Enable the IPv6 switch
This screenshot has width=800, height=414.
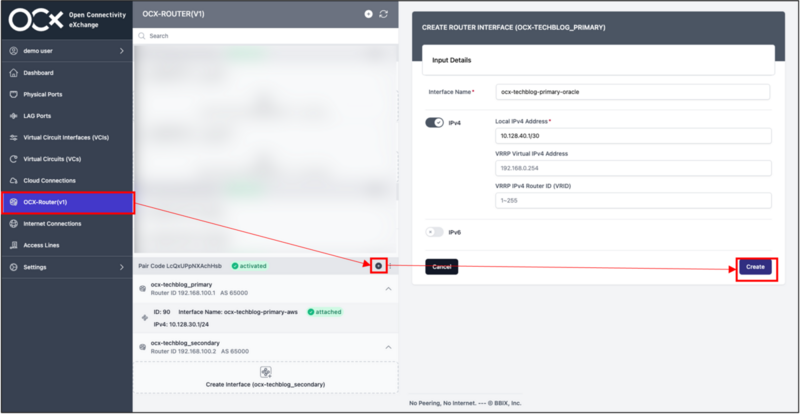coord(435,232)
